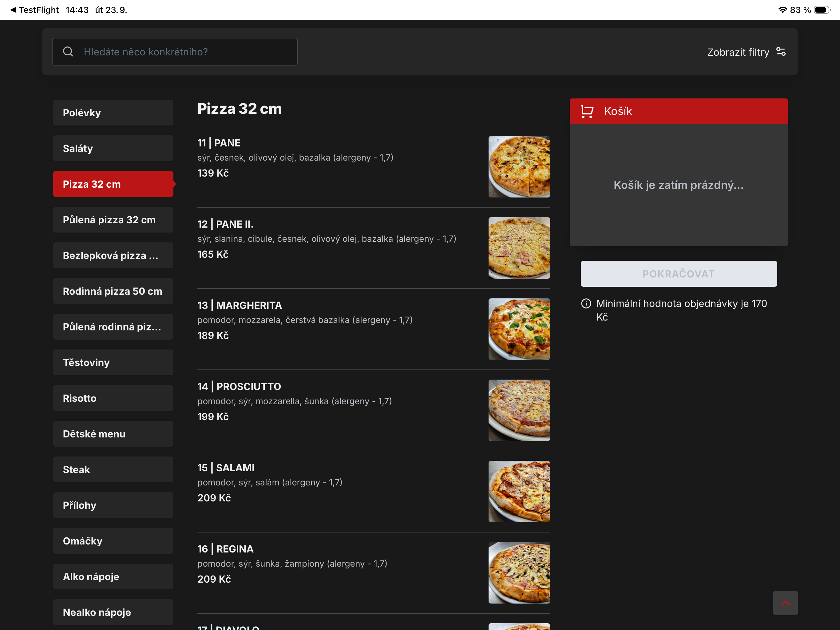
Task: Open Zobrazit filtry filter options
Action: point(746,52)
